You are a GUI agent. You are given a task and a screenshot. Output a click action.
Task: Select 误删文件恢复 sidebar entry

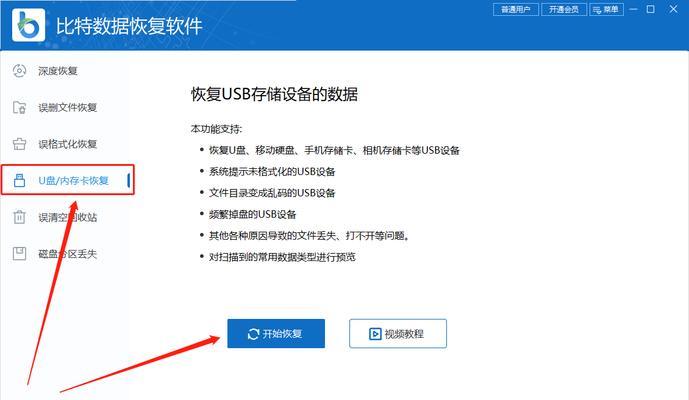click(67, 107)
